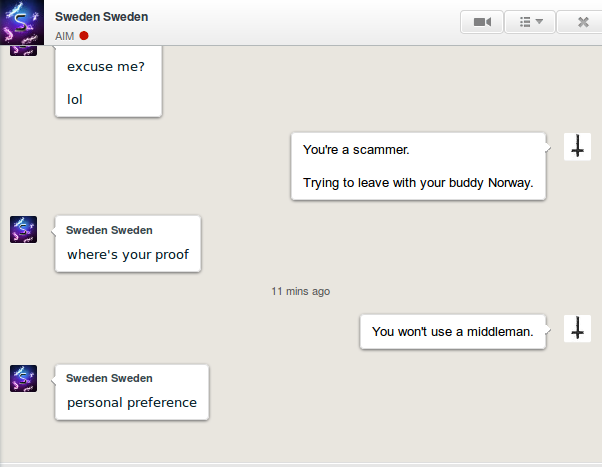Start a video call with Sweden Sweden
The height and width of the screenshot is (467, 602).
coord(482,22)
